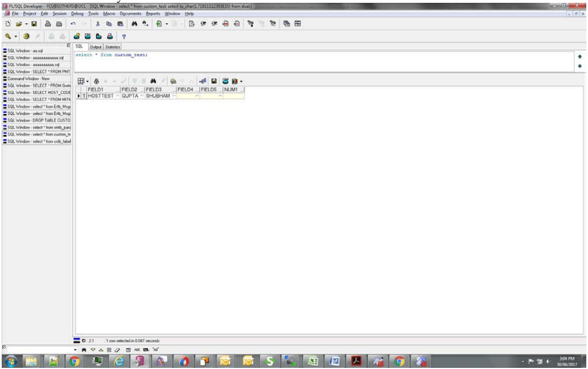Open the dropdown arrow beside Open folder
588x369 pixels.
point(26,24)
